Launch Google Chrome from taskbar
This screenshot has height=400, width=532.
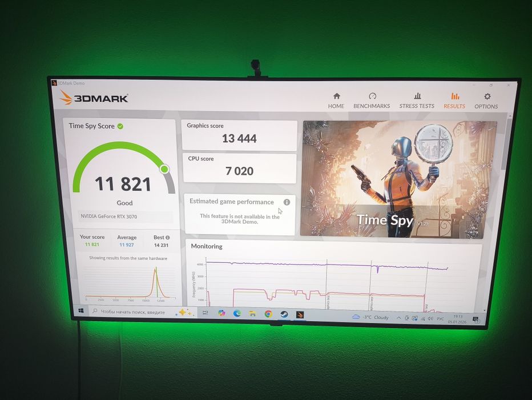268,314
